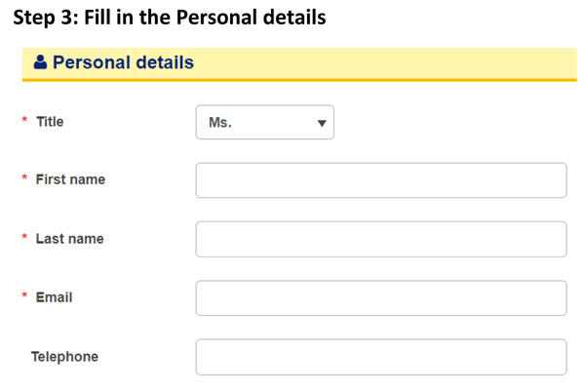Viewport: 585px width, 392px height.
Task: Click the red asterisk next to Title
Action: click(24, 120)
